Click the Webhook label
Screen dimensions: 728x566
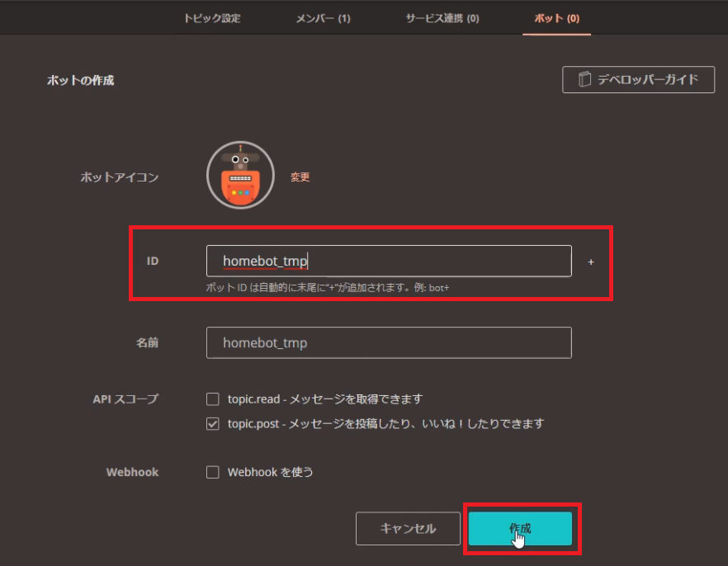pyautogui.click(x=132, y=472)
